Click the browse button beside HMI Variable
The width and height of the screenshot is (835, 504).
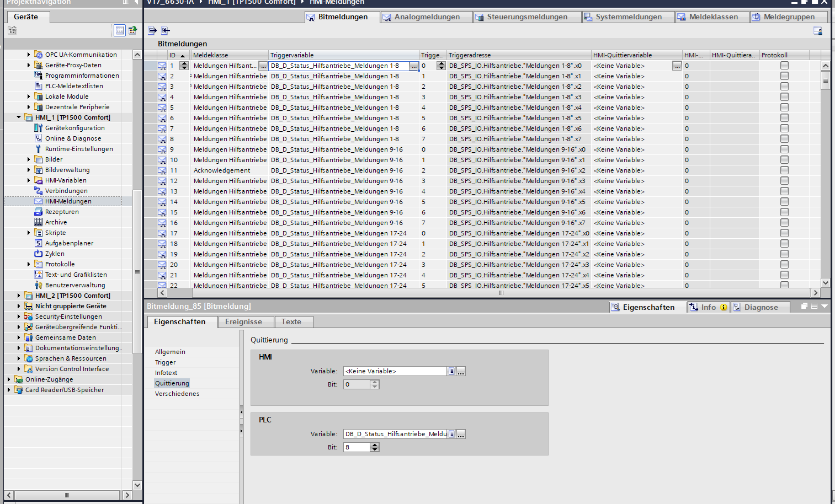[x=461, y=371]
